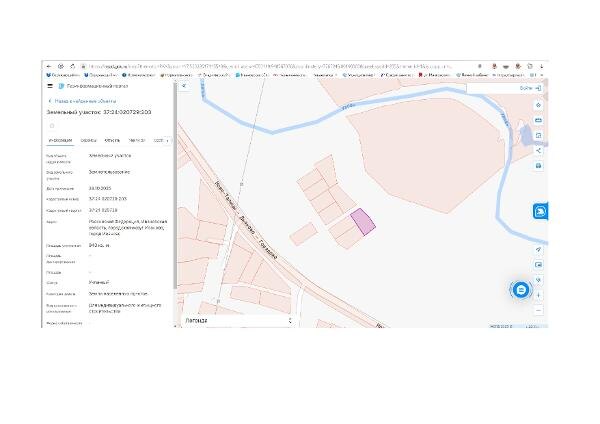Open the Части ЗУ tab
600x424 pixels.
(137, 140)
